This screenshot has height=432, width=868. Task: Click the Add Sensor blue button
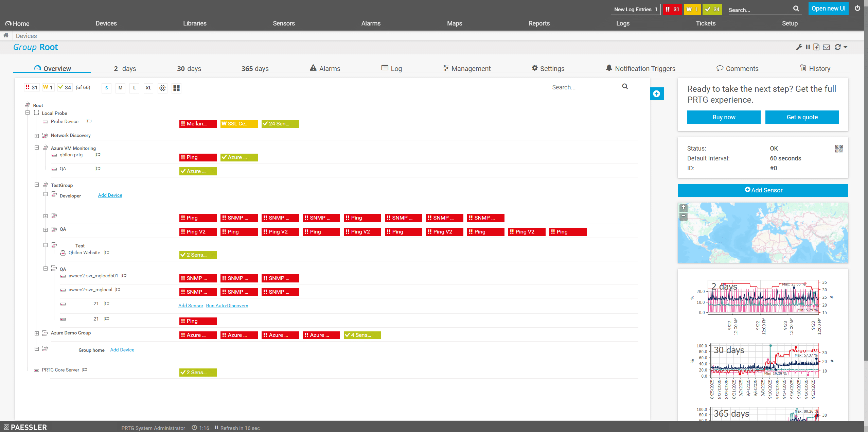(763, 190)
